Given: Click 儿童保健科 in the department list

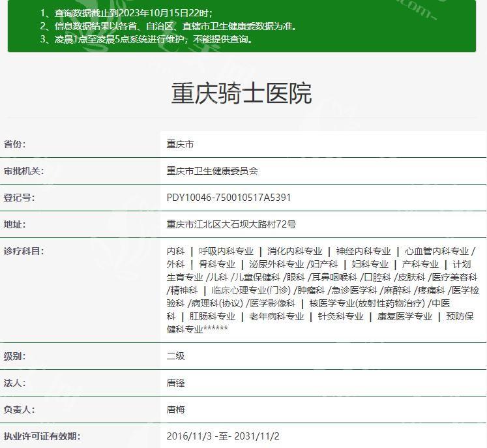Looking at the screenshot, I should 257,277.
